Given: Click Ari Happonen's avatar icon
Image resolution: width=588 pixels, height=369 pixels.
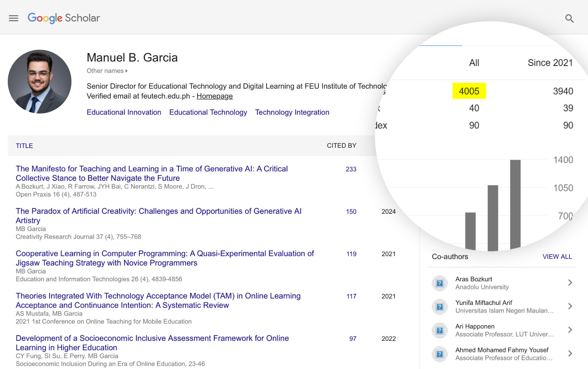Looking at the screenshot, I should tap(440, 330).
